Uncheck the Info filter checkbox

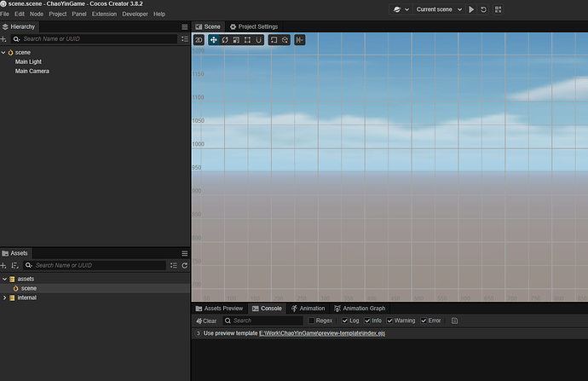(x=367, y=320)
